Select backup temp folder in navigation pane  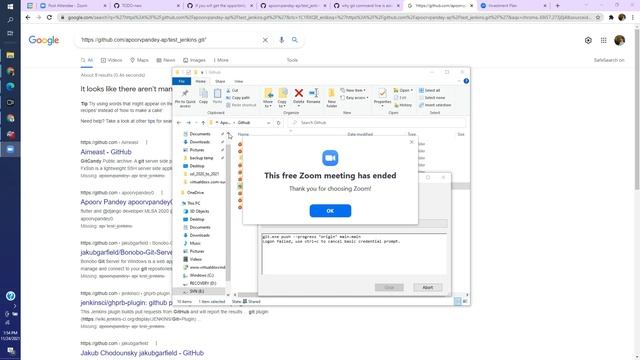click(x=201, y=158)
